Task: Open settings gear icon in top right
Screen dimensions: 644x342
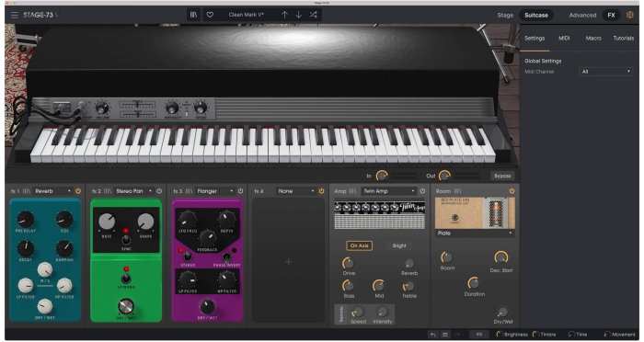Action: 630,16
